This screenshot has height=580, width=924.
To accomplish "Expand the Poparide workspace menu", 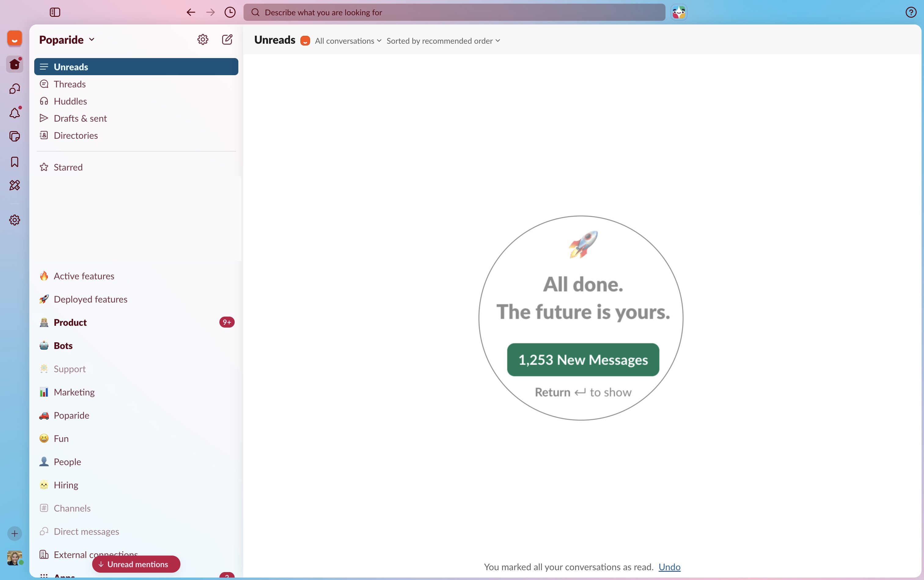I will pyautogui.click(x=67, y=40).
